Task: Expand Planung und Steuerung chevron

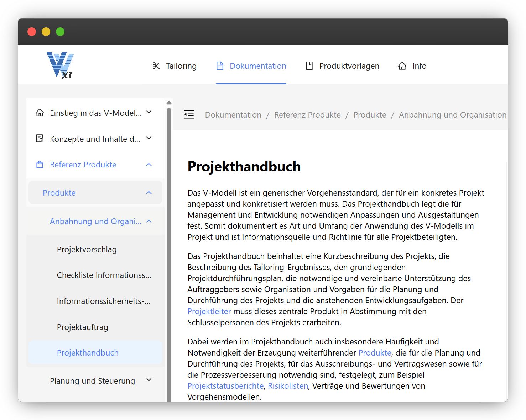Action: pos(149,380)
